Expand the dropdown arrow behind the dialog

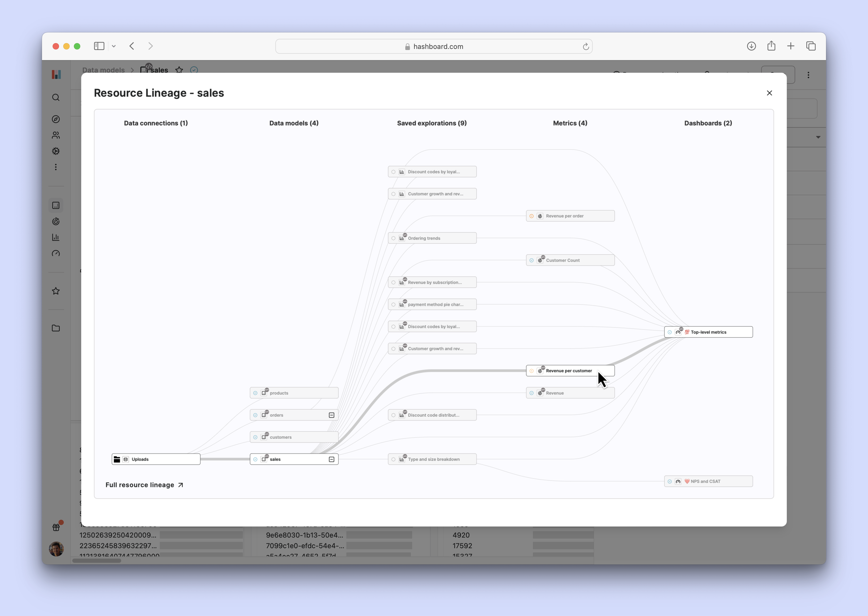pyautogui.click(x=818, y=137)
